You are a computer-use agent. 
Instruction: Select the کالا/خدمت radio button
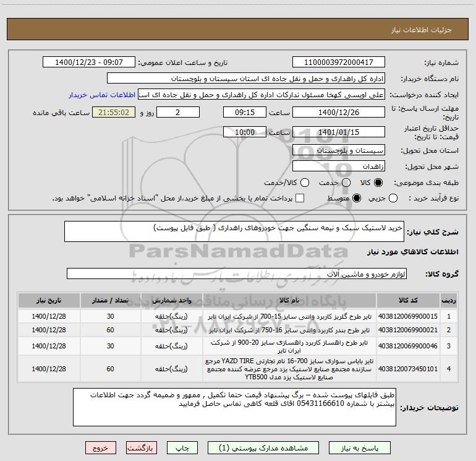tap(305, 183)
